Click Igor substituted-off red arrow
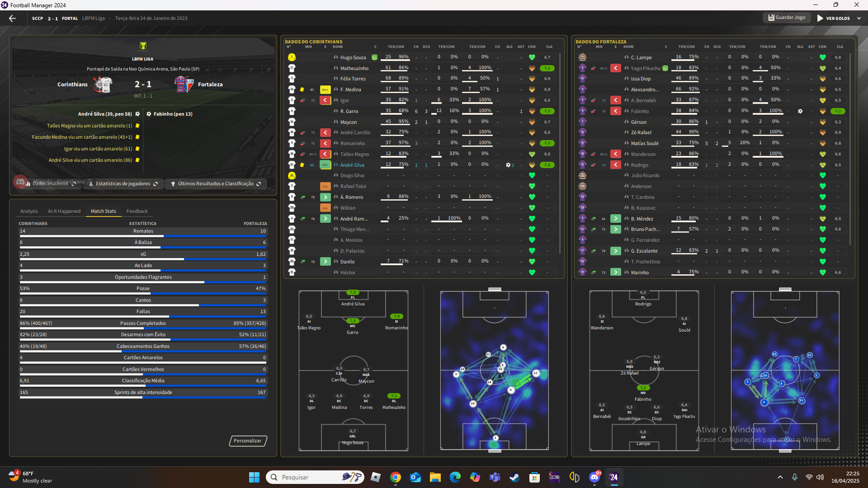The width and height of the screenshot is (868, 488). pos(325,100)
